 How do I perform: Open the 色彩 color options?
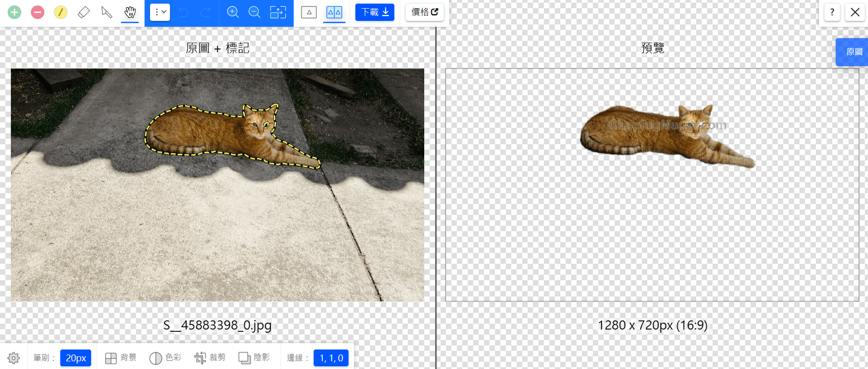(x=165, y=358)
